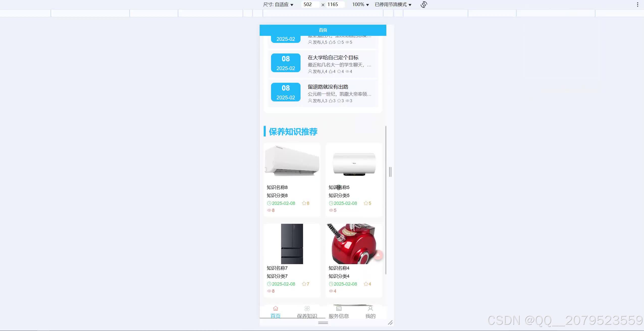This screenshot has height=331, width=644.
Task: Click the 我的 profile icon in bottom nav
Action: pos(370,309)
